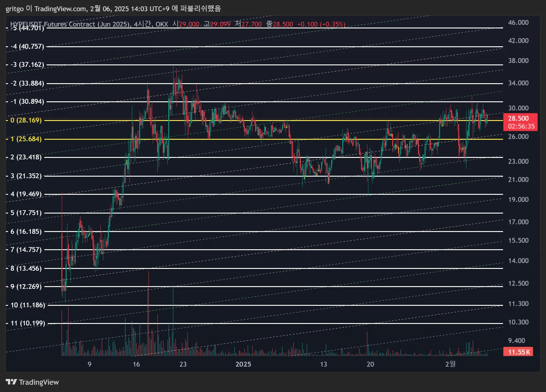Select the 1 (25.684) yellow level label
Viewport: 546px width, 392px height.
[26, 139]
